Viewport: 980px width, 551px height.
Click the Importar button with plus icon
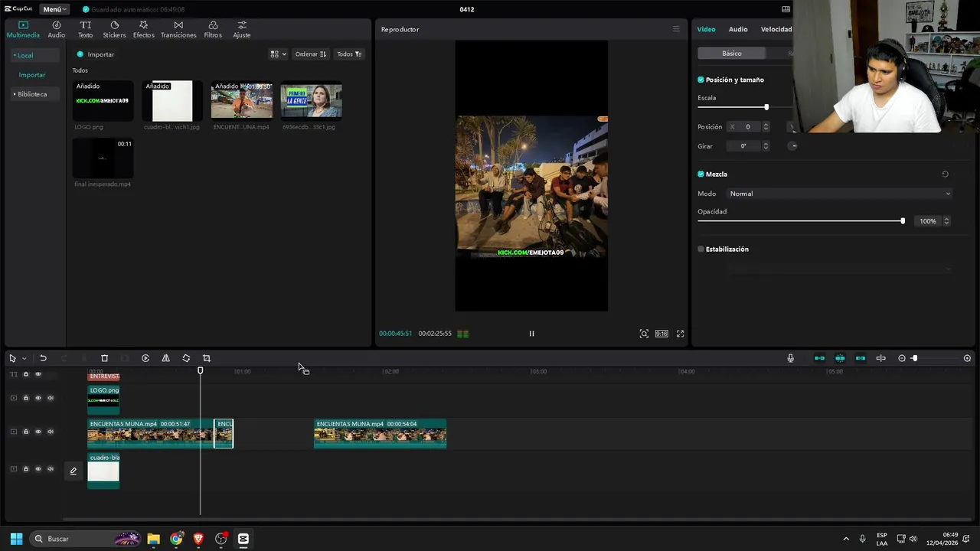coord(96,54)
